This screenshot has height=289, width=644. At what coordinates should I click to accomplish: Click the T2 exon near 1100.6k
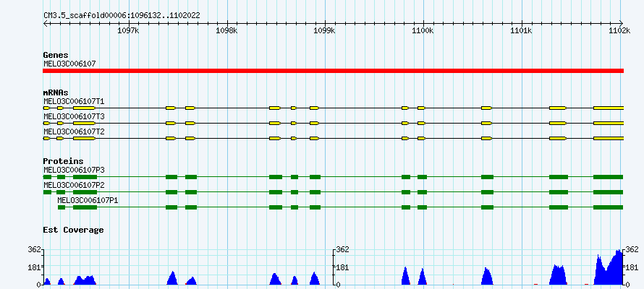(x=487, y=139)
